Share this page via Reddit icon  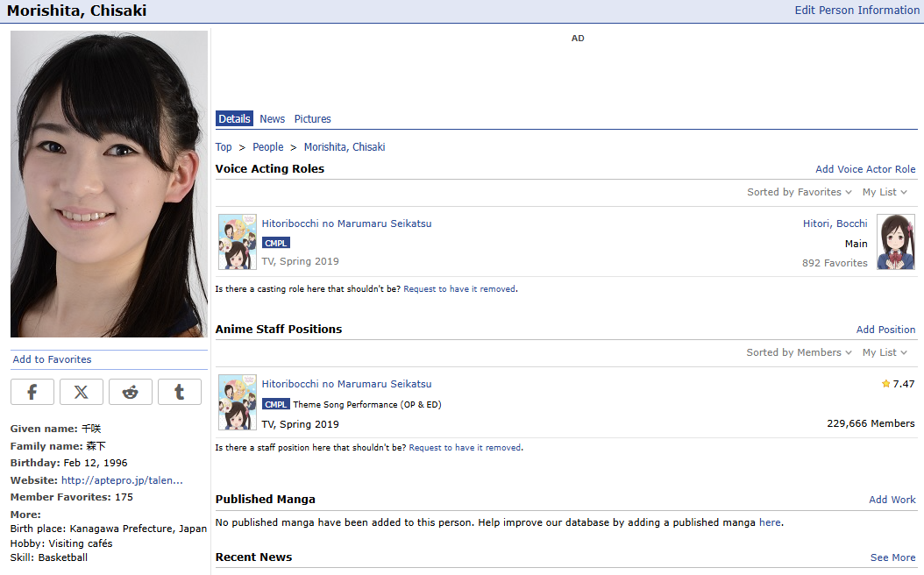131,392
